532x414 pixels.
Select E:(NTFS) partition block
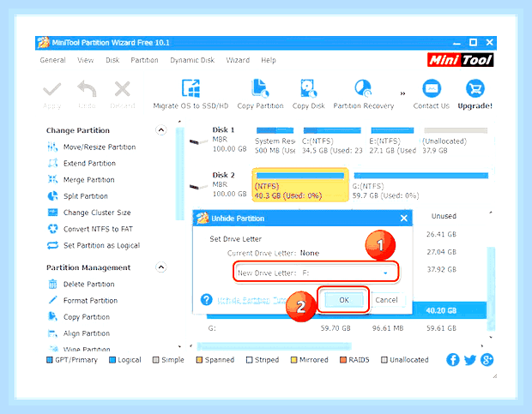coord(392,141)
